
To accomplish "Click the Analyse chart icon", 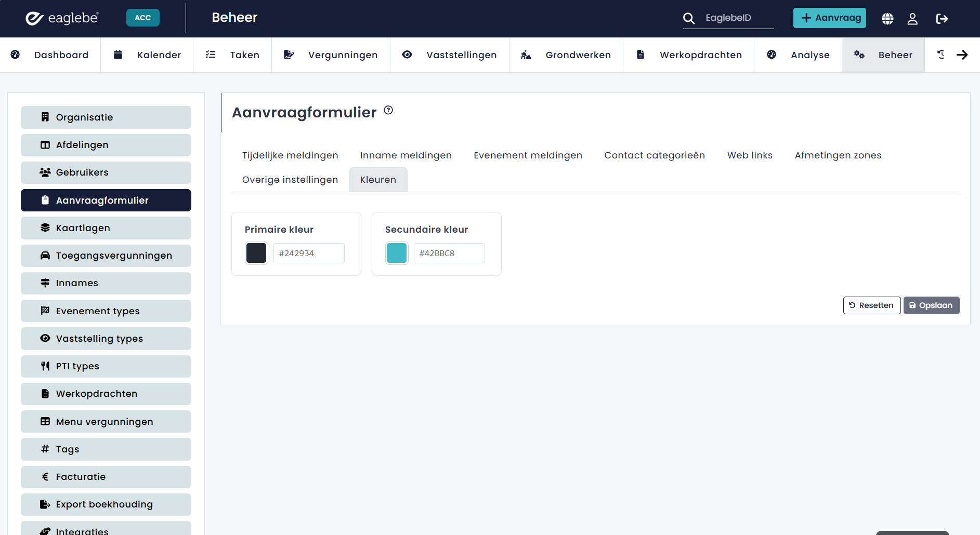I will point(772,55).
